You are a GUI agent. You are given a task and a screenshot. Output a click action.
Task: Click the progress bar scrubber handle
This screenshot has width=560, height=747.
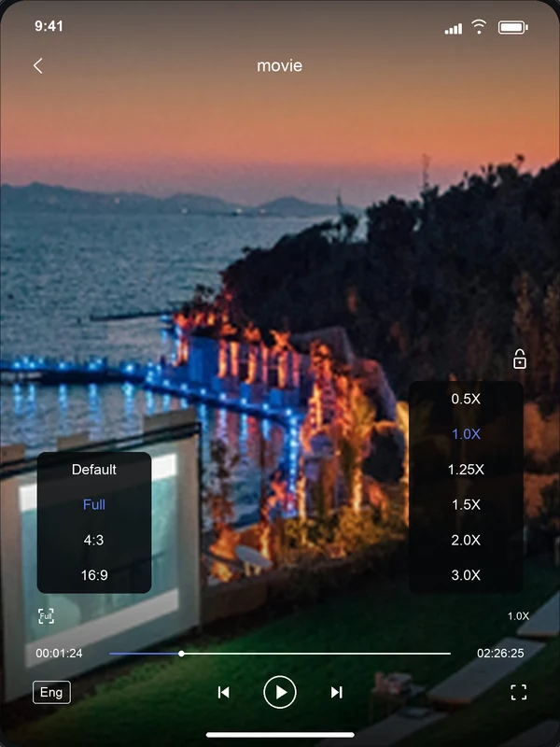pyautogui.click(x=181, y=654)
